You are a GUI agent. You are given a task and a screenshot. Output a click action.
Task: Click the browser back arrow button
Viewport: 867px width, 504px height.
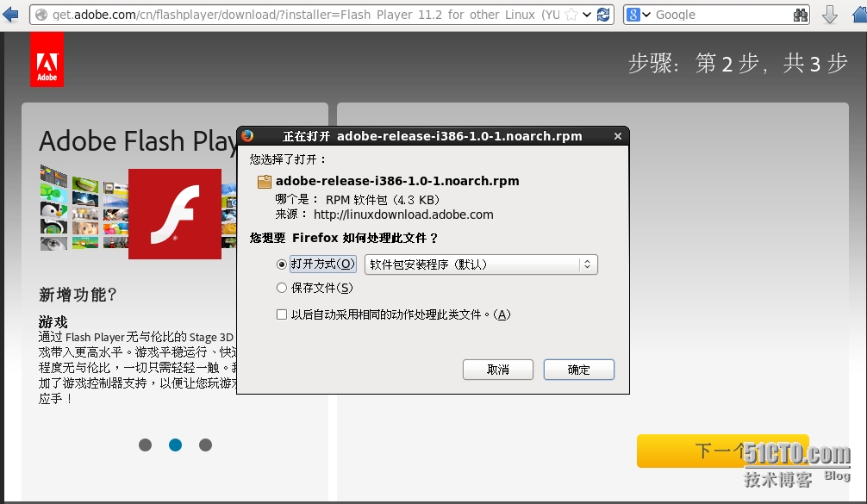[x=10, y=14]
